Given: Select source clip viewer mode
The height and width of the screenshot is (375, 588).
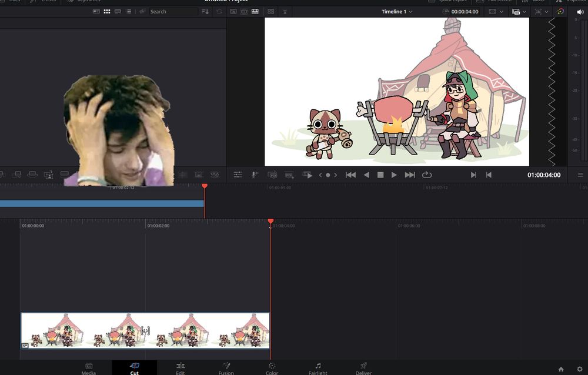Looking at the screenshot, I should click(233, 12).
